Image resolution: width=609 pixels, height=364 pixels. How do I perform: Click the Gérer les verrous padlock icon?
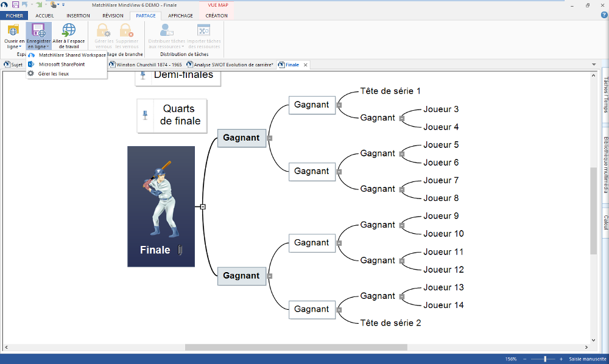(x=104, y=29)
